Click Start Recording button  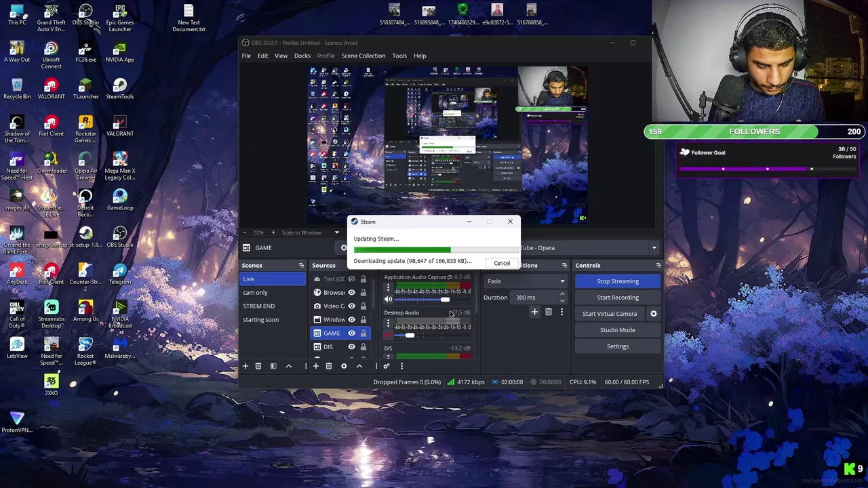tap(618, 298)
